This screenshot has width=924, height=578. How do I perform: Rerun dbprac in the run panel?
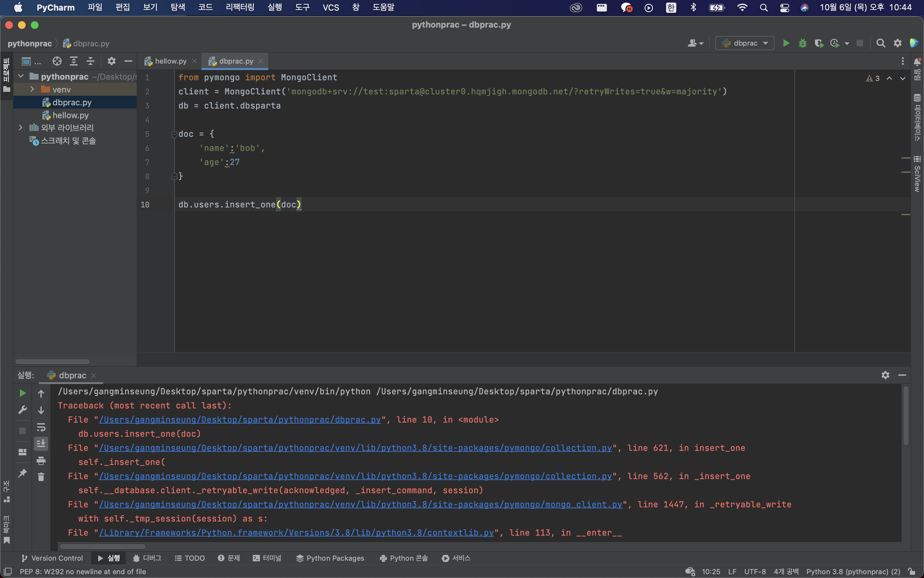(22, 393)
